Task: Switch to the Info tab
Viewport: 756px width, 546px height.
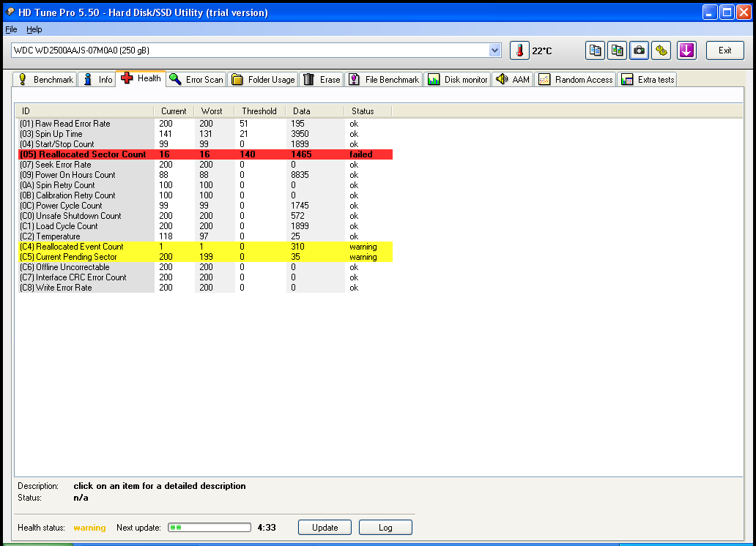Action: [x=98, y=80]
